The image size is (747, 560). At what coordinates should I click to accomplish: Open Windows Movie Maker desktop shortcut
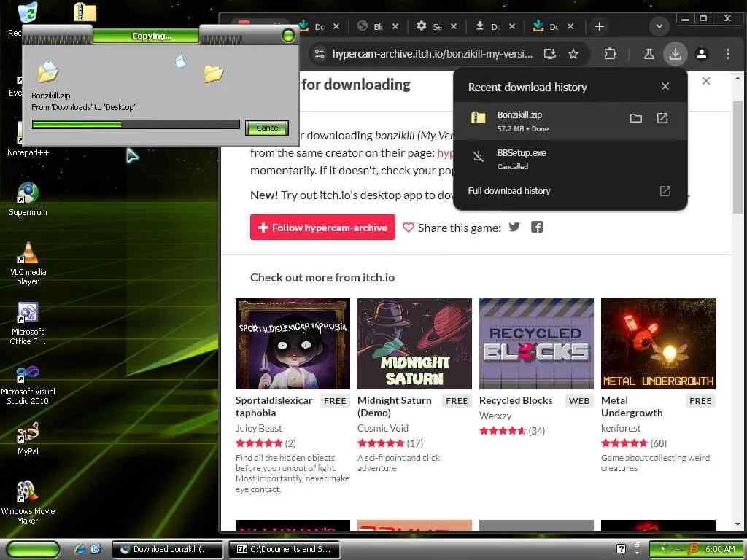click(28, 502)
